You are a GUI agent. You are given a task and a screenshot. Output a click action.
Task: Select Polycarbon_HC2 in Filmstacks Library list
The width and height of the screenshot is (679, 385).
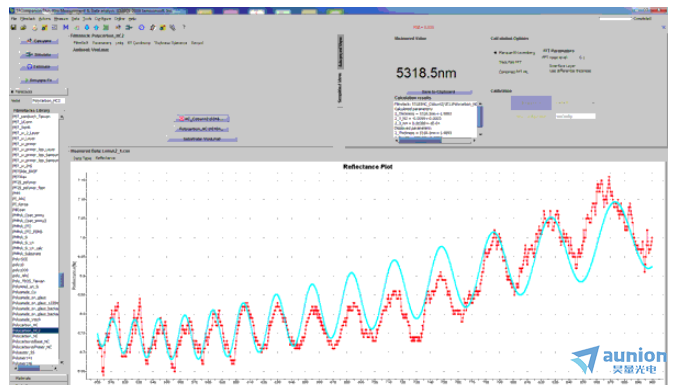[x=35, y=330]
